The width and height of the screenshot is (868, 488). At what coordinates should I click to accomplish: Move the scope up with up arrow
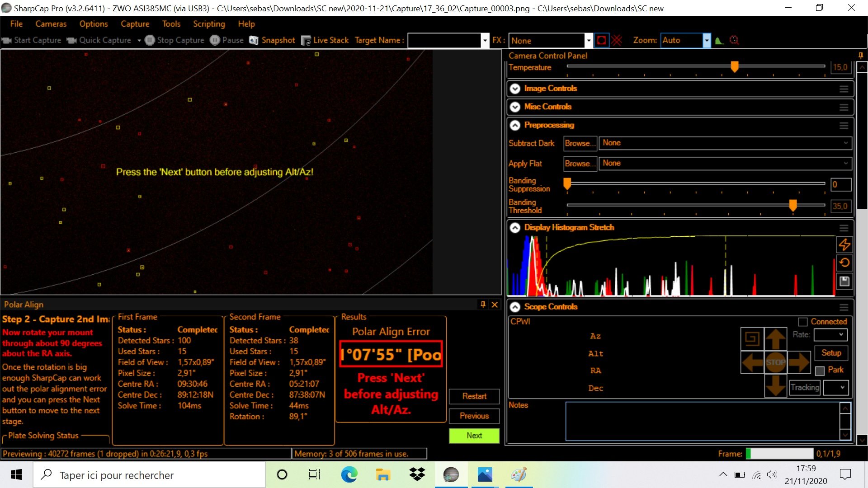[776, 339]
